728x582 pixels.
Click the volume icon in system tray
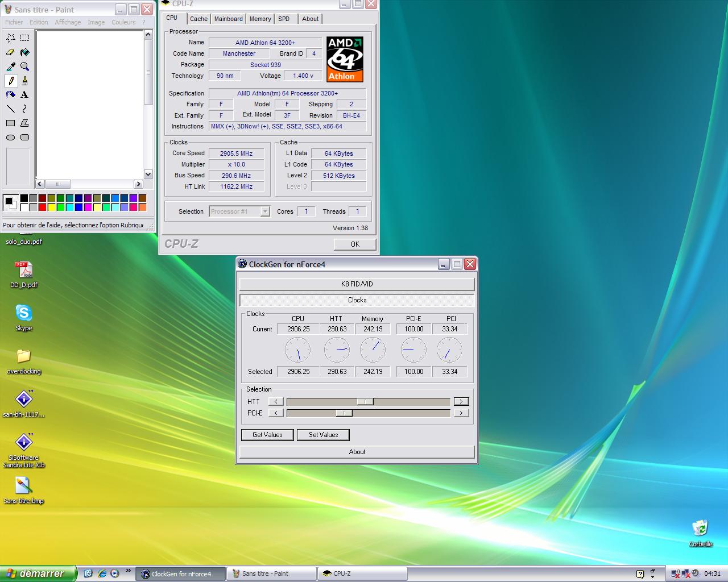tap(695, 573)
